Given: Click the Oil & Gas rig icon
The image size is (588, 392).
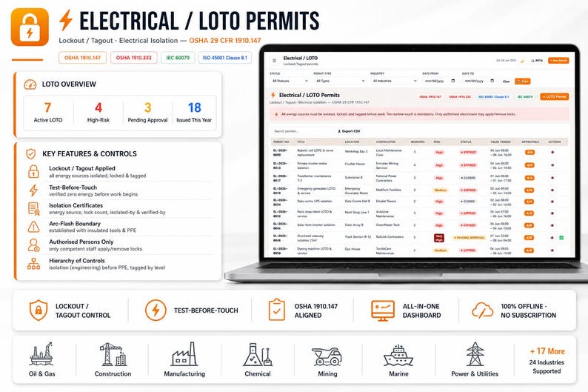Looking at the screenshot, I should pos(41,353).
